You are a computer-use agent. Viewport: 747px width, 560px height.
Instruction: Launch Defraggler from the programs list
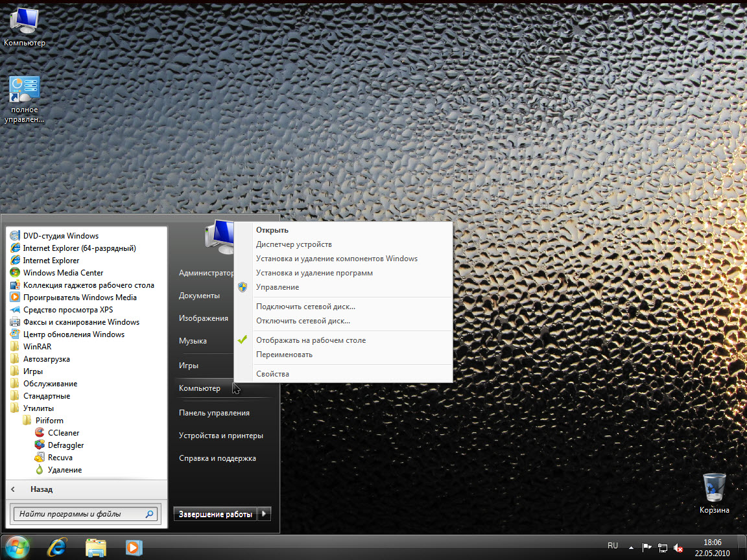pos(65,445)
